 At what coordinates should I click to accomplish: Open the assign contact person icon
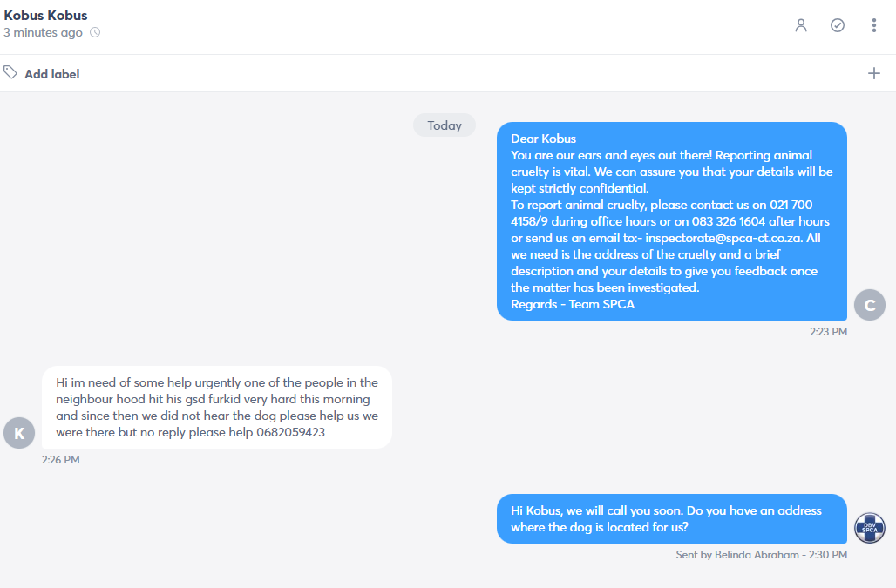(801, 25)
